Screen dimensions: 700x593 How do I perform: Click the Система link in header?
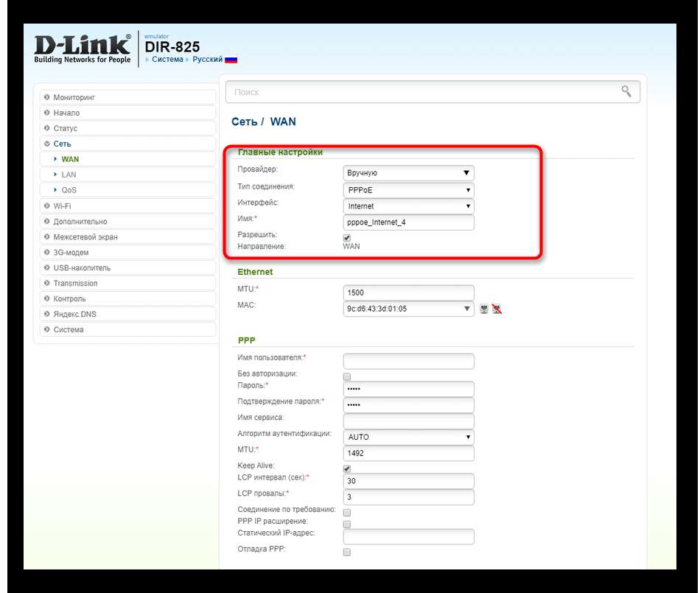coord(167,60)
